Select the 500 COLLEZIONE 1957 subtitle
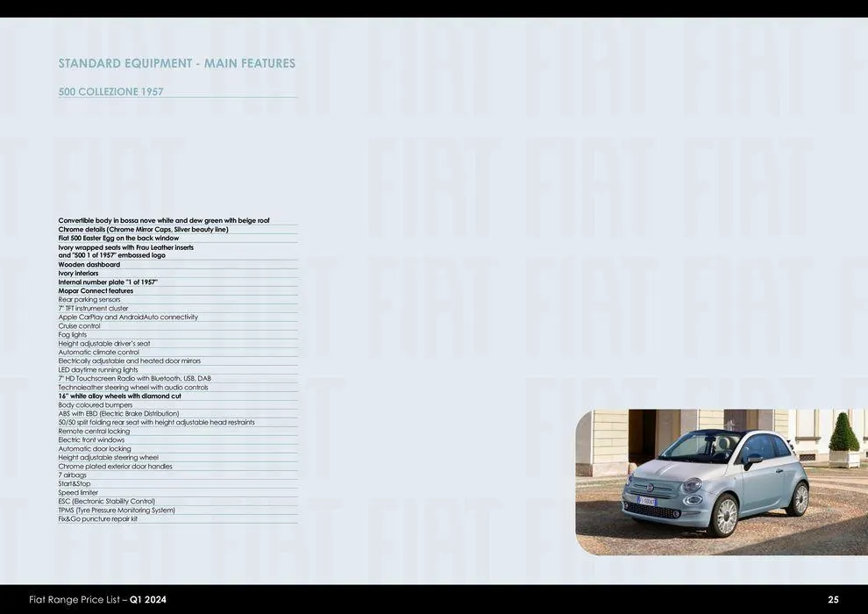868x614 pixels. [x=112, y=90]
